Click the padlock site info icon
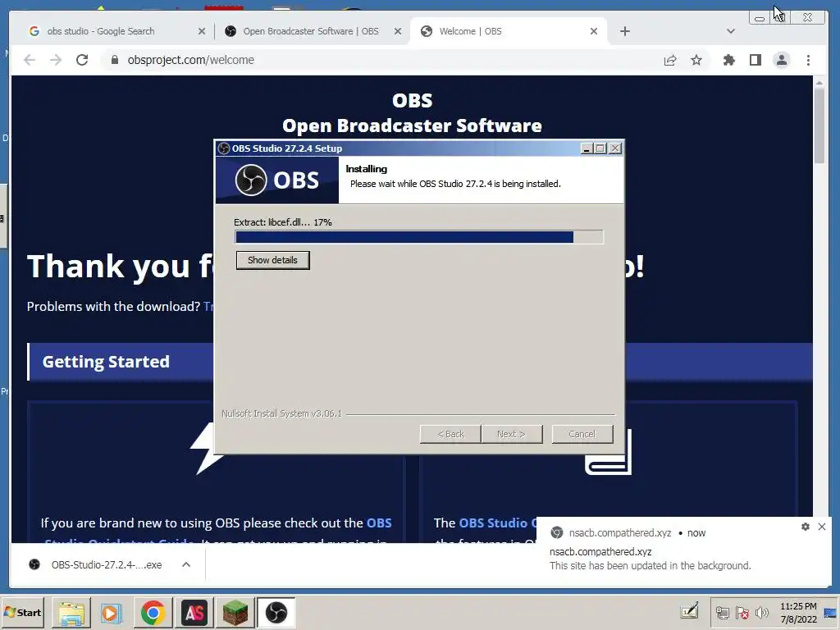840x630 pixels. point(115,60)
